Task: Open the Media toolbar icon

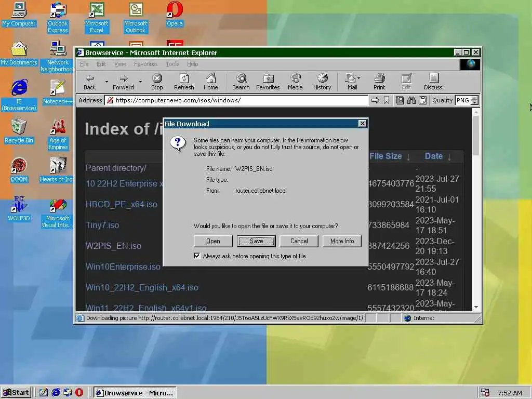Action: [295, 82]
